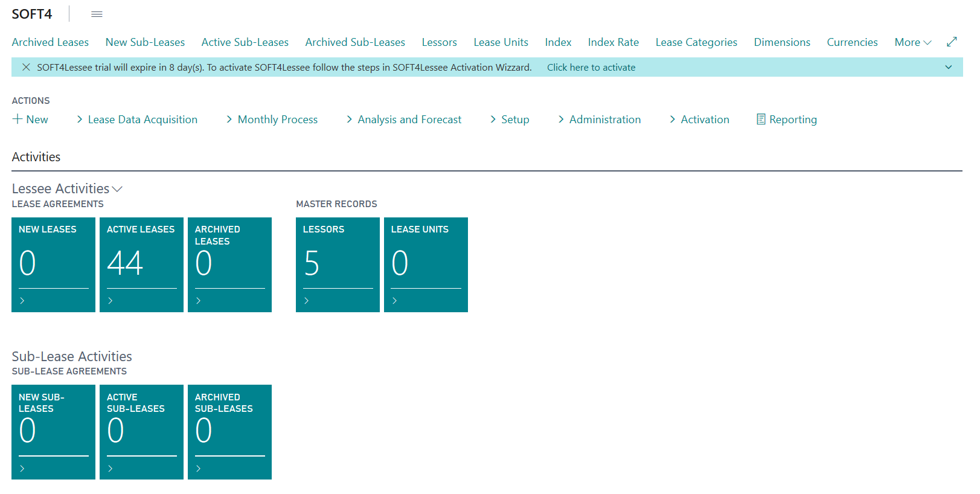Screen dimensions: 980x494
Task: Open the Active Sub-Leases tile
Action: (141, 432)
